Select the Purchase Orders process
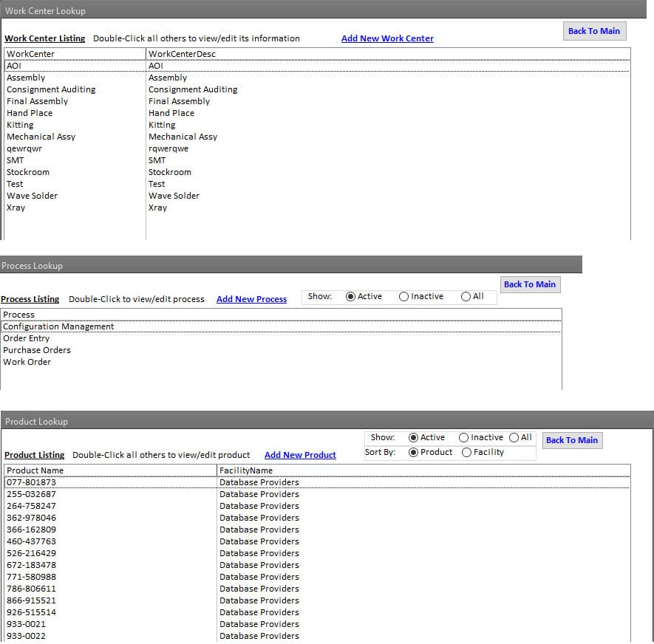The image size is (654, 644). (281, 350)
